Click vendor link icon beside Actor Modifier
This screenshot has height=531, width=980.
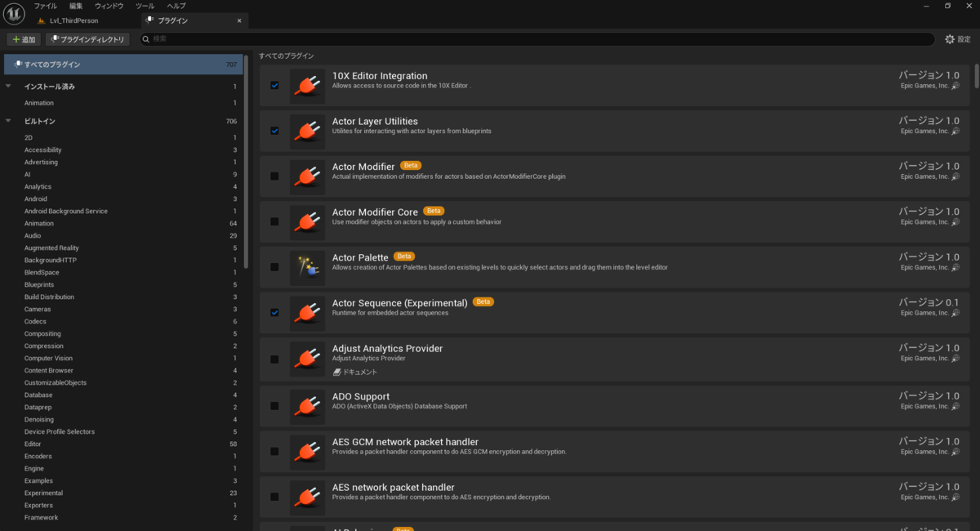(x=955, y=176)
